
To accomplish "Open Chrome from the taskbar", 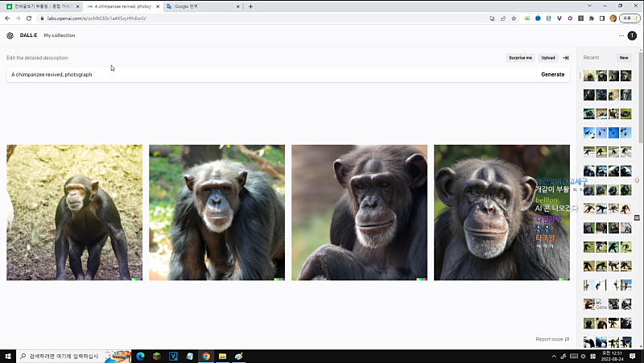I will pyautogui.click(x=206, y=356).
